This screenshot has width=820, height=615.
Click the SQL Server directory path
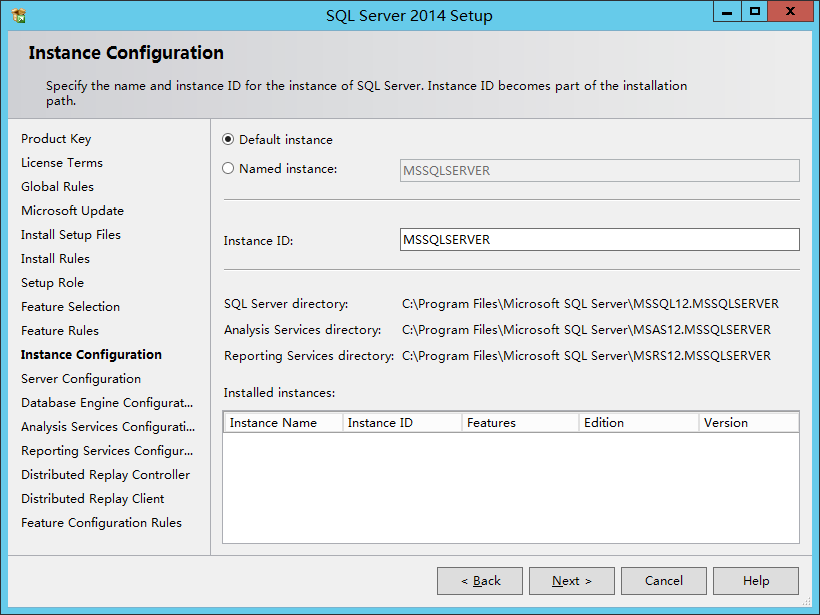[x=590, y=304]
